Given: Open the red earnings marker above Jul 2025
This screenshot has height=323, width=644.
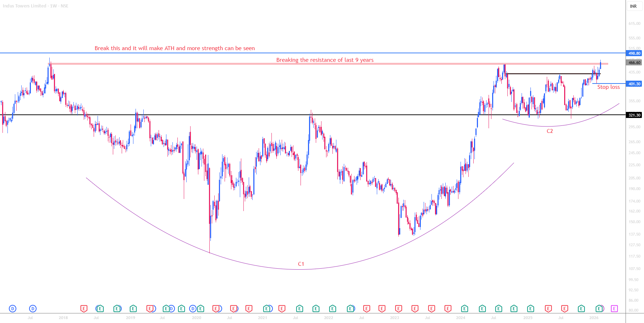Looking at the screenshot, I should coord(565,309).
